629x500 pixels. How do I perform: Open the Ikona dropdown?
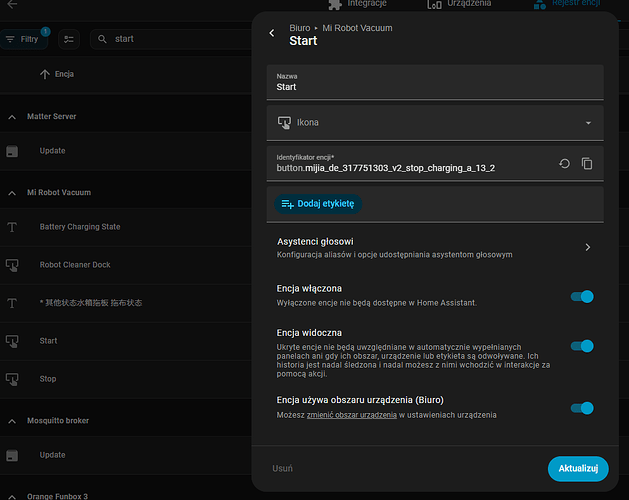[435, 123]
